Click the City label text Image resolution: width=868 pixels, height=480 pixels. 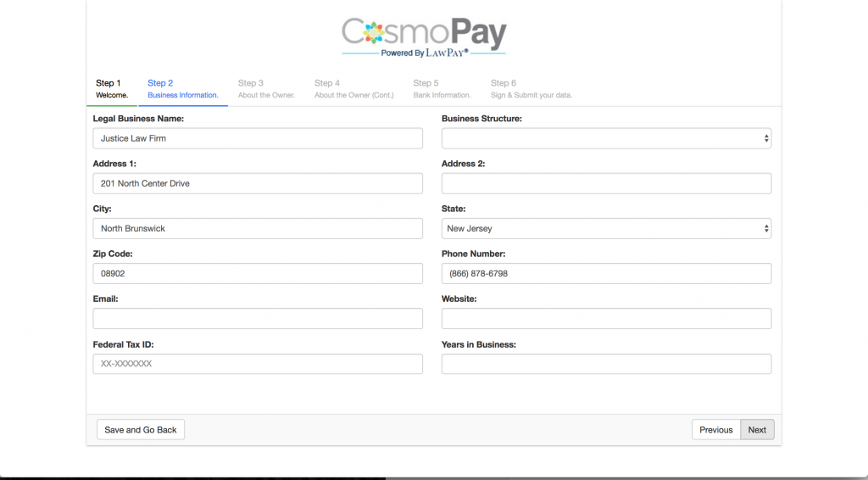pyautogui.click(x=103, y=209)
